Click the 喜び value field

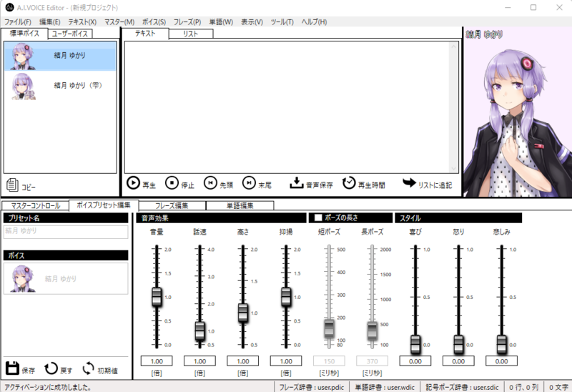tap(415, 361)
